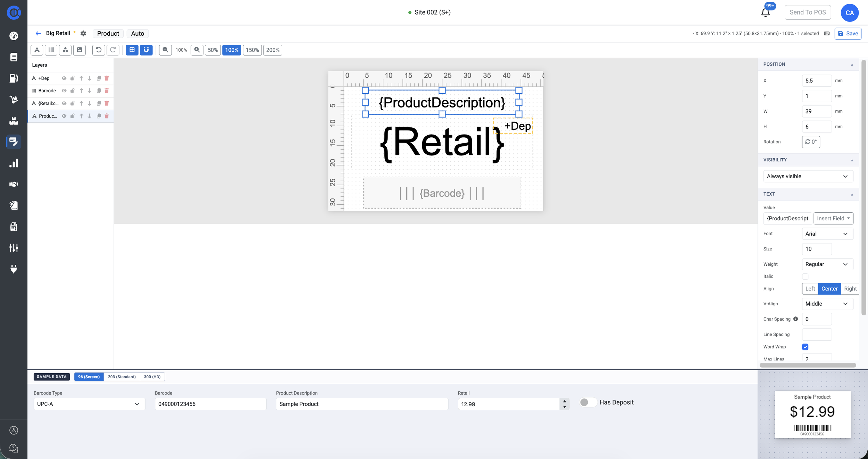Duplicate the {Retail:c... layer

pyautogui.click(x=99, y=103)
